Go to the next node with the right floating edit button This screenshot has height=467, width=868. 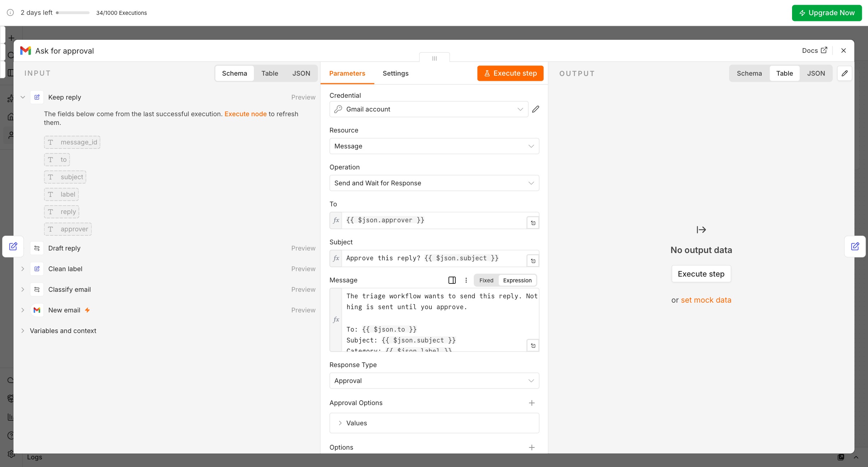(x=855, y=247)
